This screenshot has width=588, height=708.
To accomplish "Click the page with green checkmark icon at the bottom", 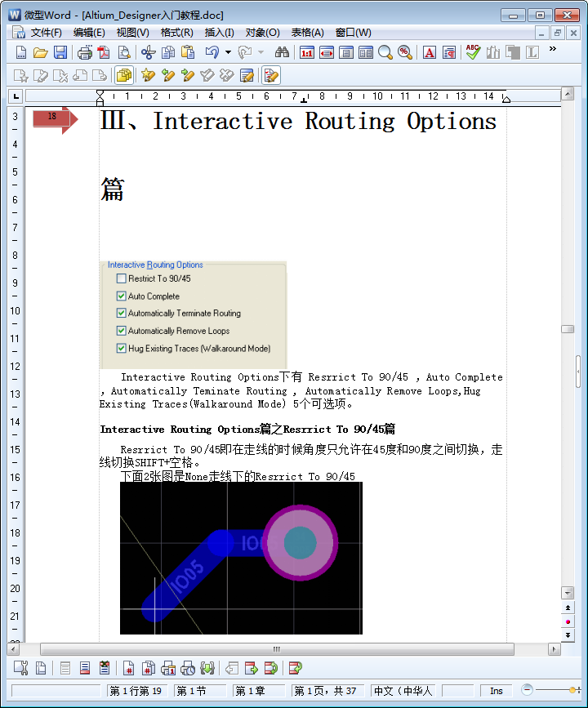I will point(295,667).
